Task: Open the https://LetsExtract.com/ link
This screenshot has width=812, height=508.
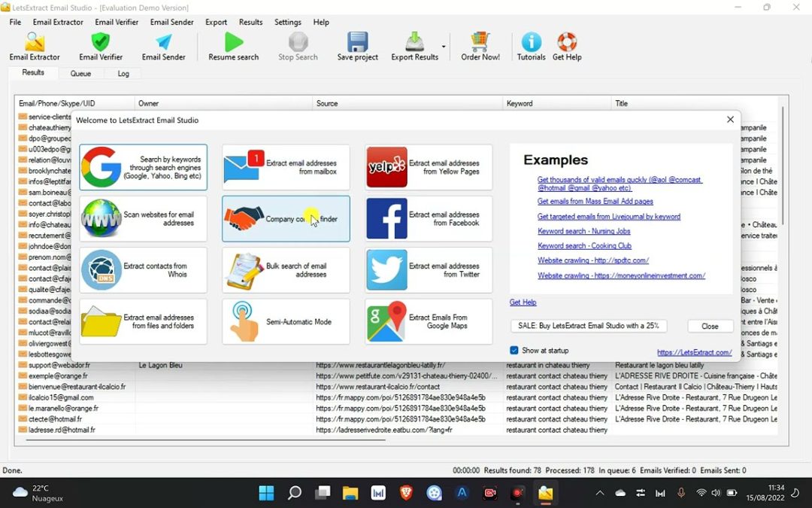Action: pyautogui.click(x=695, y=352)
